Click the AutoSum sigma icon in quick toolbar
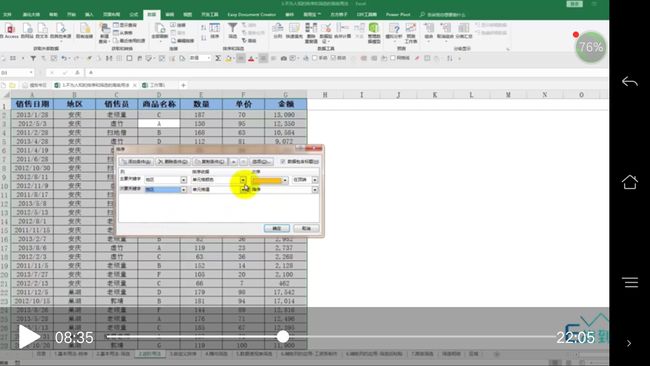 [x=218, y=58]
